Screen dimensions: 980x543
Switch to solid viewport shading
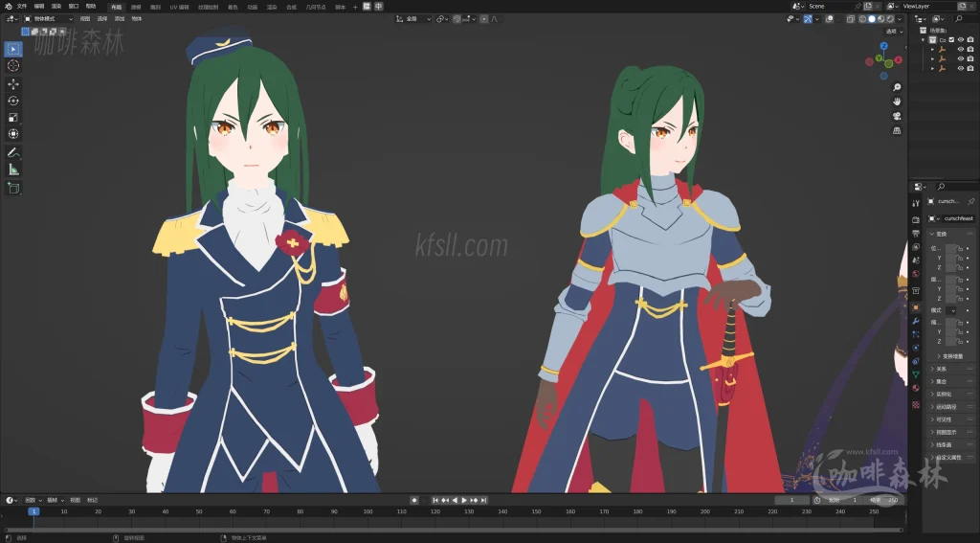click(872, 19)
